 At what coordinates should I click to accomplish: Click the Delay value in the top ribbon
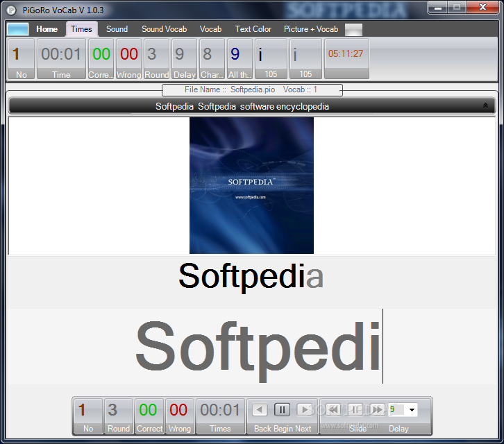click(185, 59)
